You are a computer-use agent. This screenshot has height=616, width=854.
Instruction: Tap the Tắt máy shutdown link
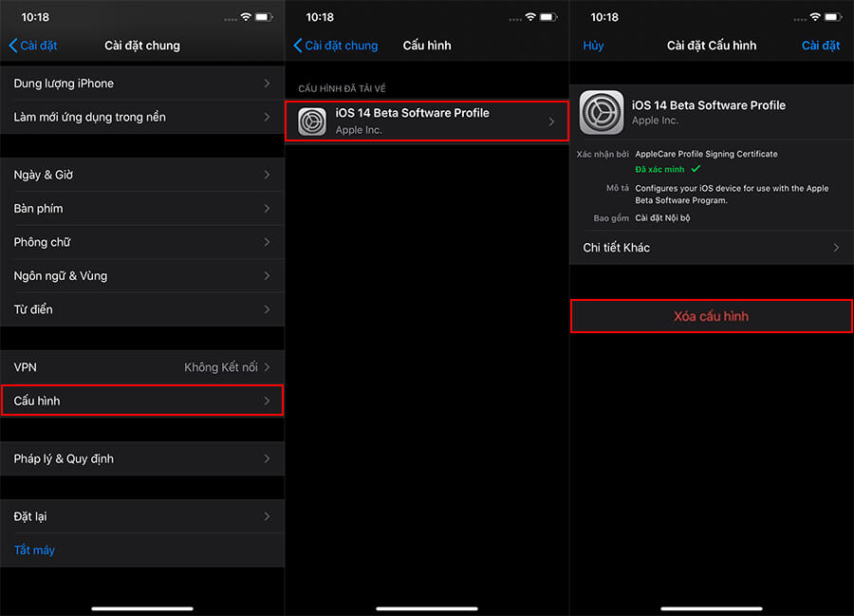(34, 550)
